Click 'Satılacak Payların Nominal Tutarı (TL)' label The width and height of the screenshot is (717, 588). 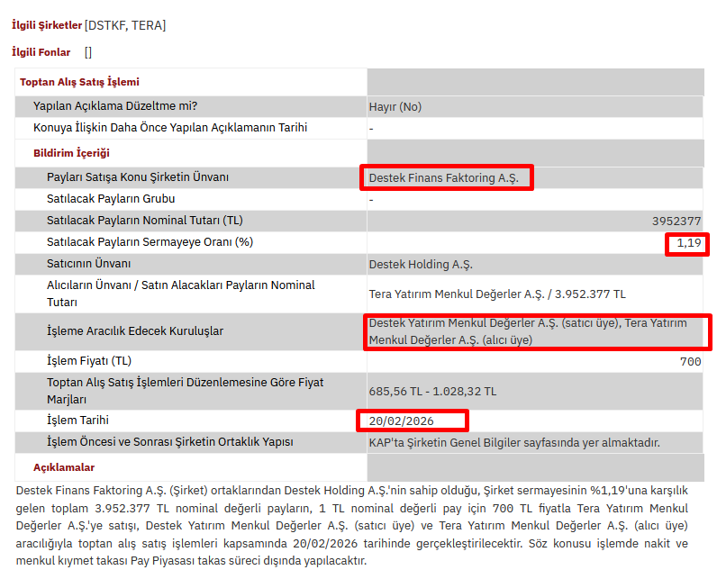[144, 221]
